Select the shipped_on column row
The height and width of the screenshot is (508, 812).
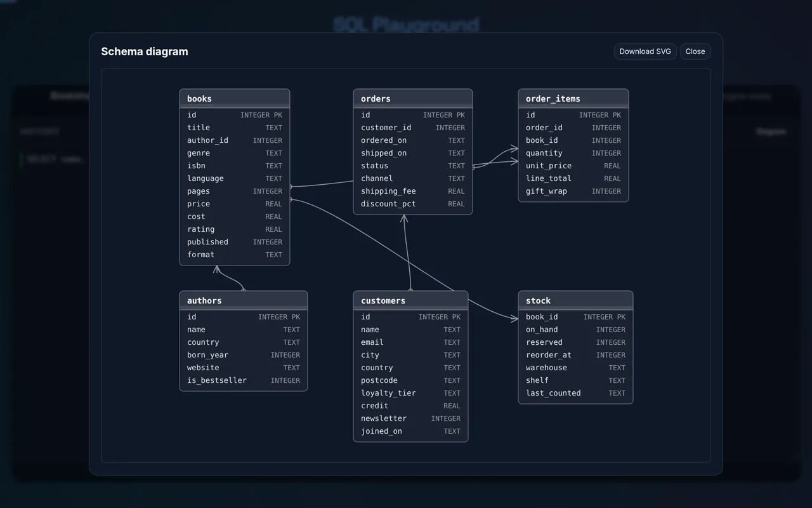tap(413, 153)
